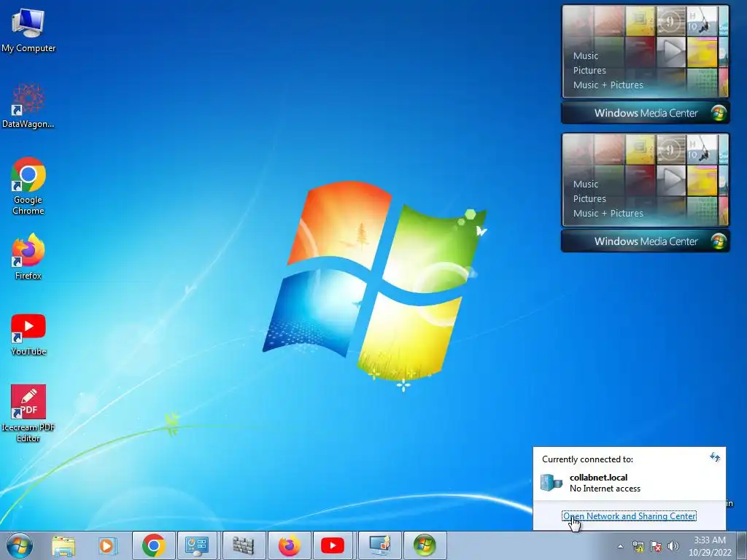Open the brick wall Firewall taskbar button
This screenshot has height=560, width=747.
243,545
